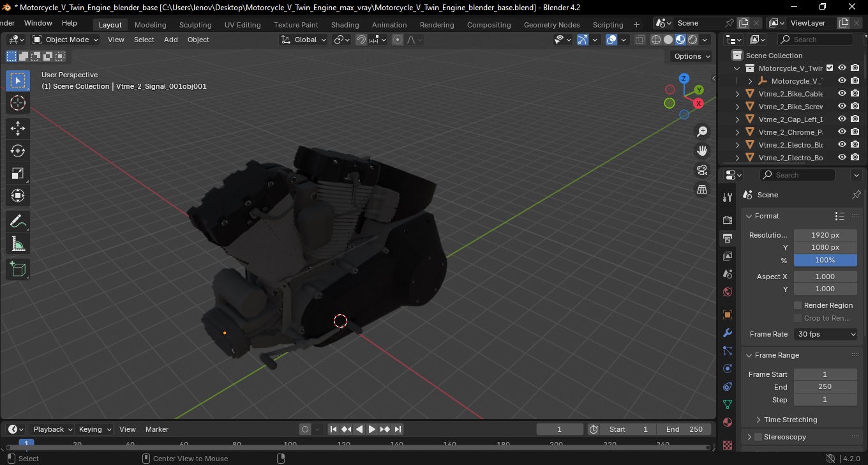Choose the Add Cube tool
The image size is (868, 465).
(18, 270)
